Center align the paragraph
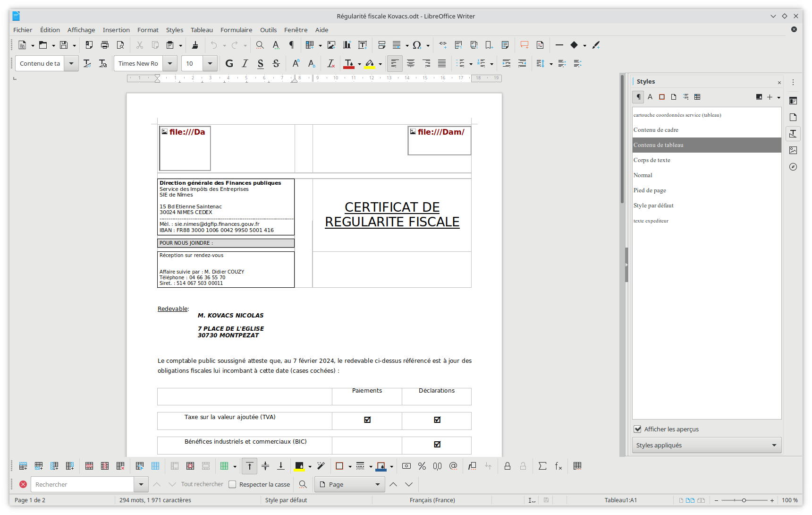 [x=411, y=63]
